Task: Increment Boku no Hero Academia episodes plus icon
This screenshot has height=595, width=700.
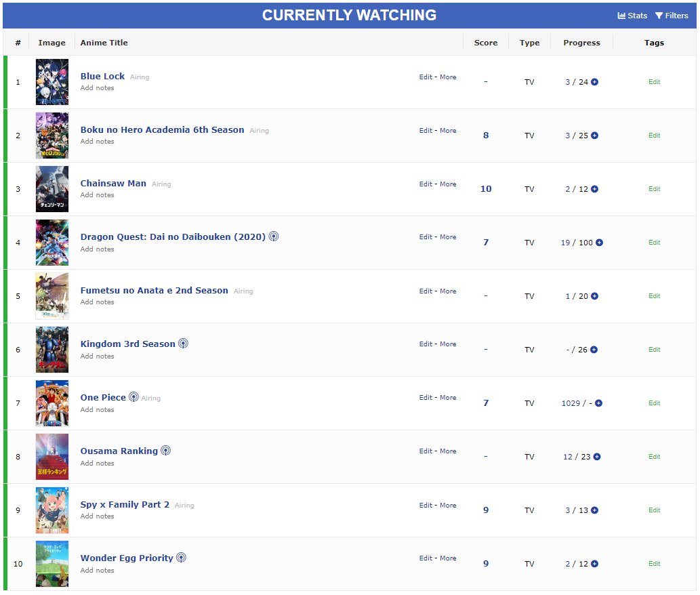Action: [x=596, y=135]
